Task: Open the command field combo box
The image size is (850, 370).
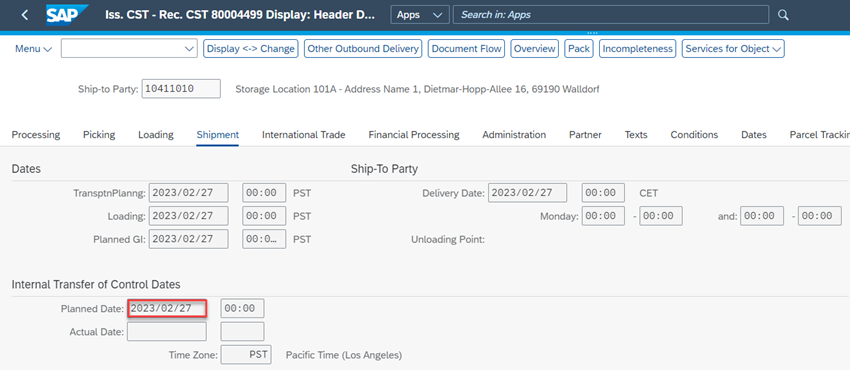Action: pos(129,49)
